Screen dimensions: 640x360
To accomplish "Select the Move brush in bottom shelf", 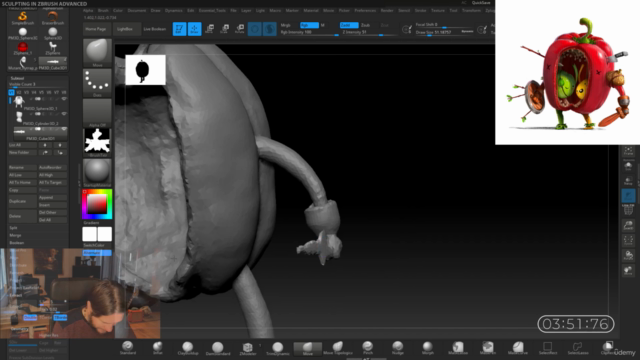I will point(308,348).
